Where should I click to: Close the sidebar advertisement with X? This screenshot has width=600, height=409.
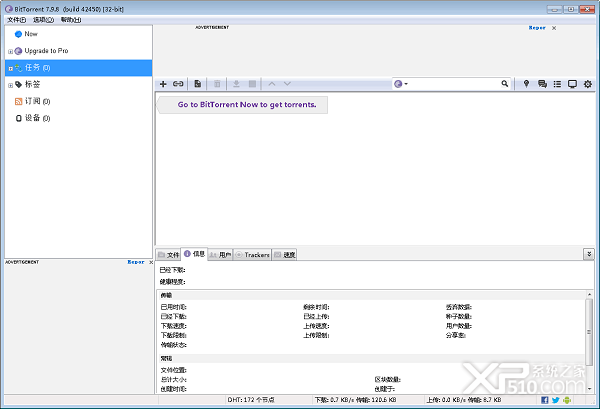coord(151,262)
